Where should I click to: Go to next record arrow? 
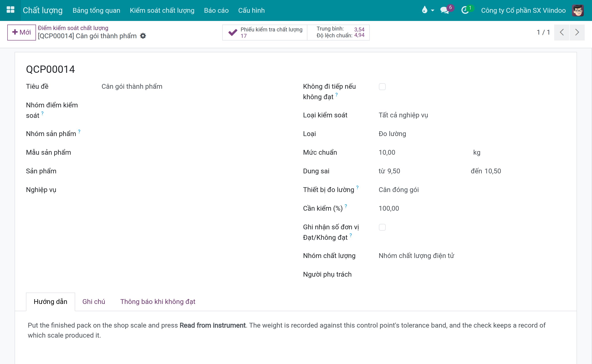pos(577,32)
